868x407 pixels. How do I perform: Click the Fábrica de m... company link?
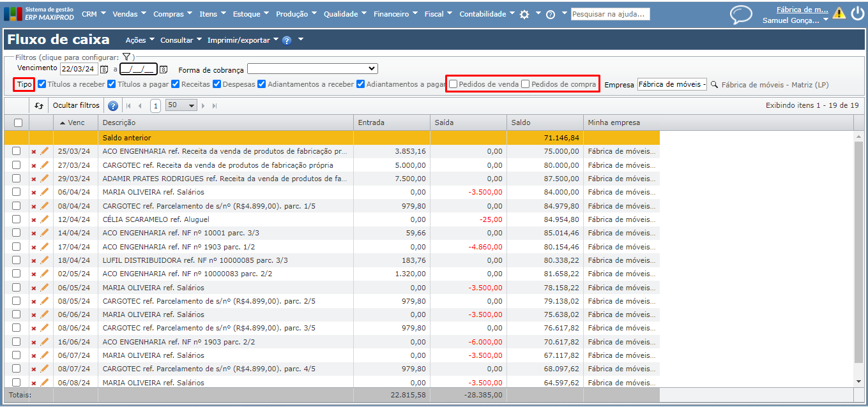(802, 10)
